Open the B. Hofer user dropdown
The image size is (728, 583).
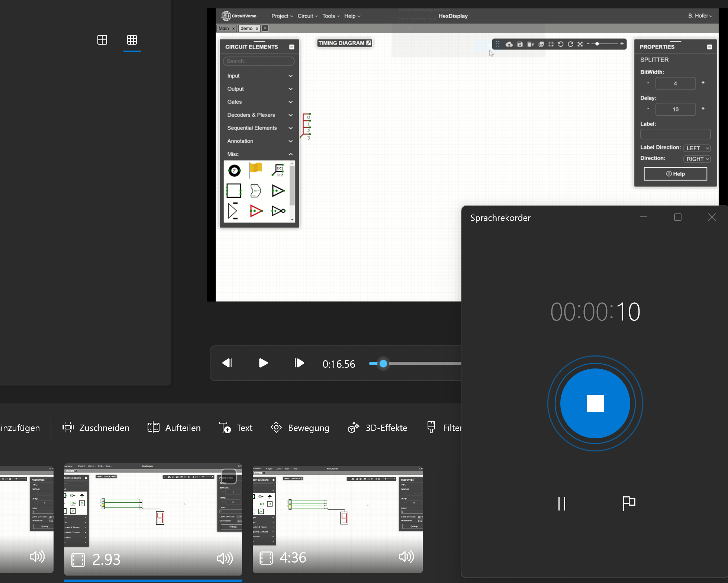click(x=700, y=16)
